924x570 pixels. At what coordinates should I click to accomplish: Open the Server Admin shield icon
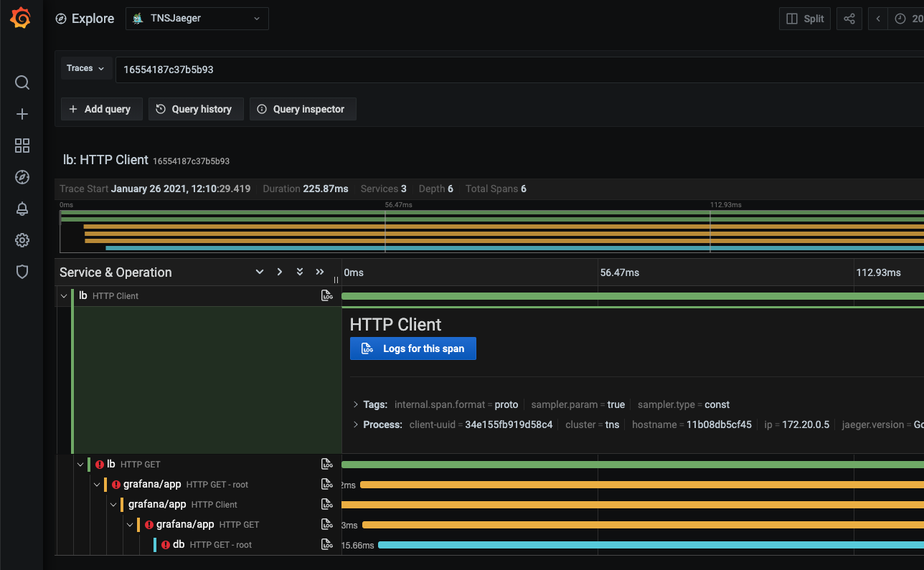22,272
